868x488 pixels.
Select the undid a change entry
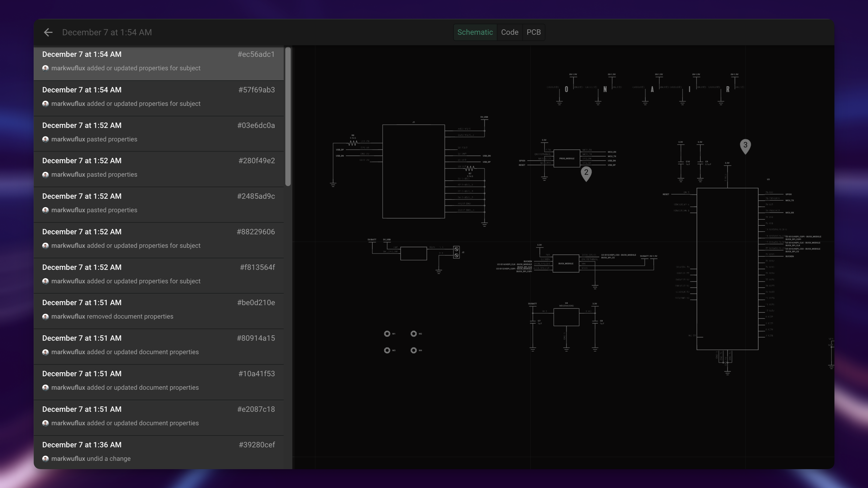pos(158,452)
